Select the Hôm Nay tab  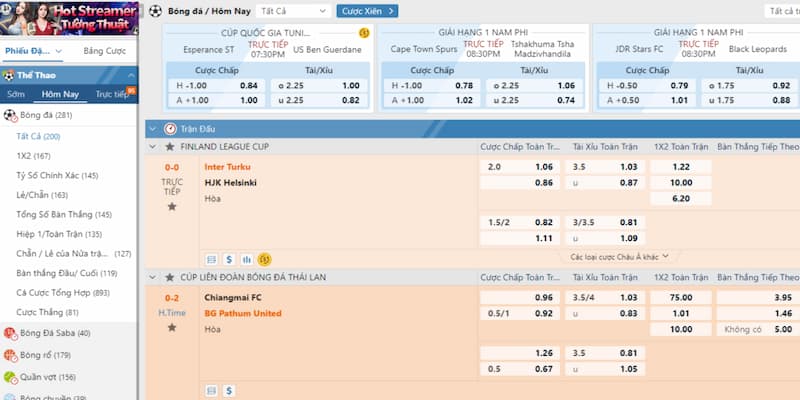tap(60, 94)
